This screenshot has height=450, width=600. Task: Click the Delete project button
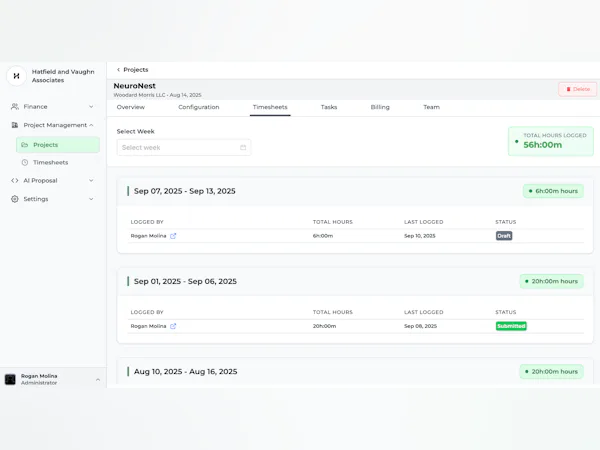point(577,89)
